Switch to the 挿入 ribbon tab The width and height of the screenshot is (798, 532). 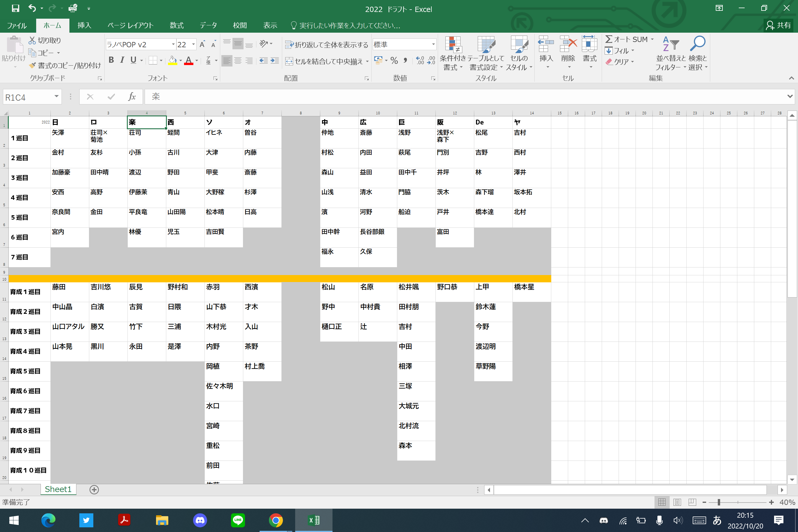point(84,25)
